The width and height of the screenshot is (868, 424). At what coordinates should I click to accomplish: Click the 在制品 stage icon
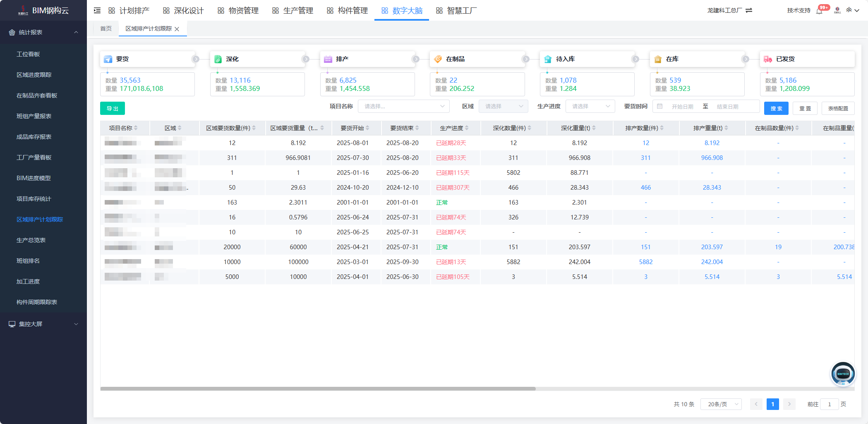coord(438,59)
